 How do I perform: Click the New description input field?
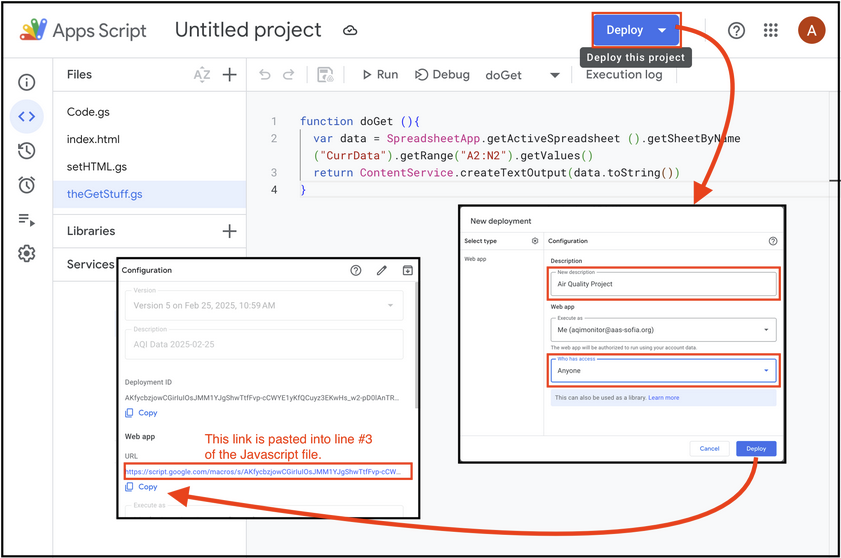[x=663, y=284]
